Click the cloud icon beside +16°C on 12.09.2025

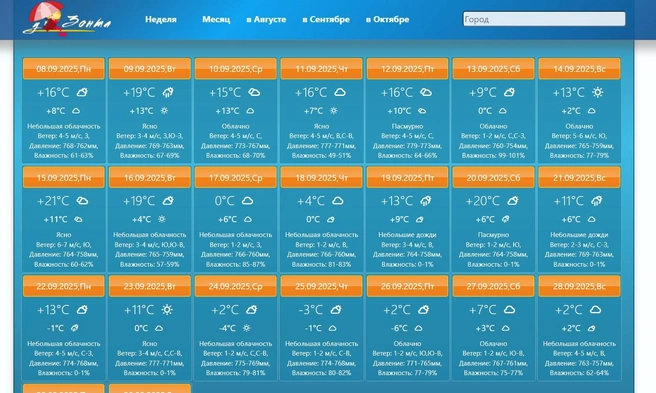pos(426,92)
